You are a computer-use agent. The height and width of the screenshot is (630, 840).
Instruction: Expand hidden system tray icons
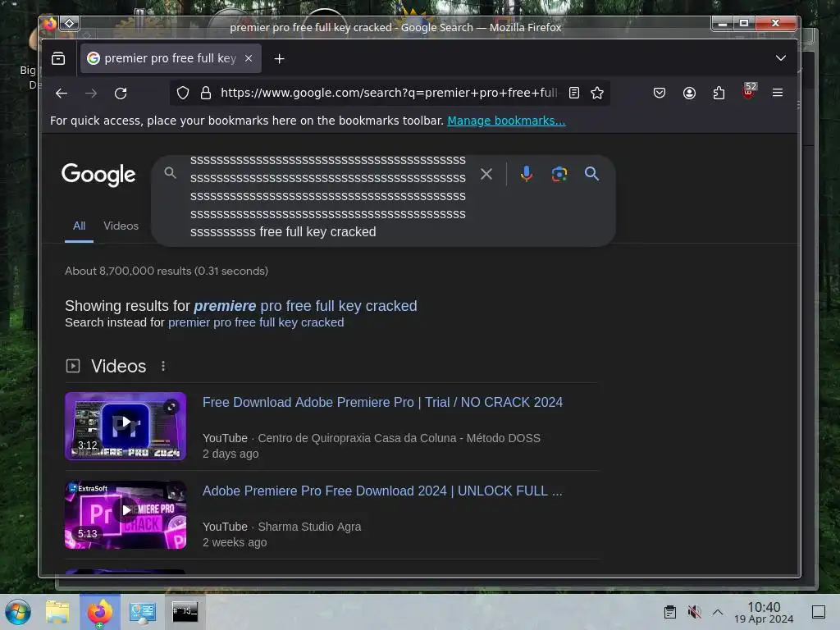(x=718, y=612)
